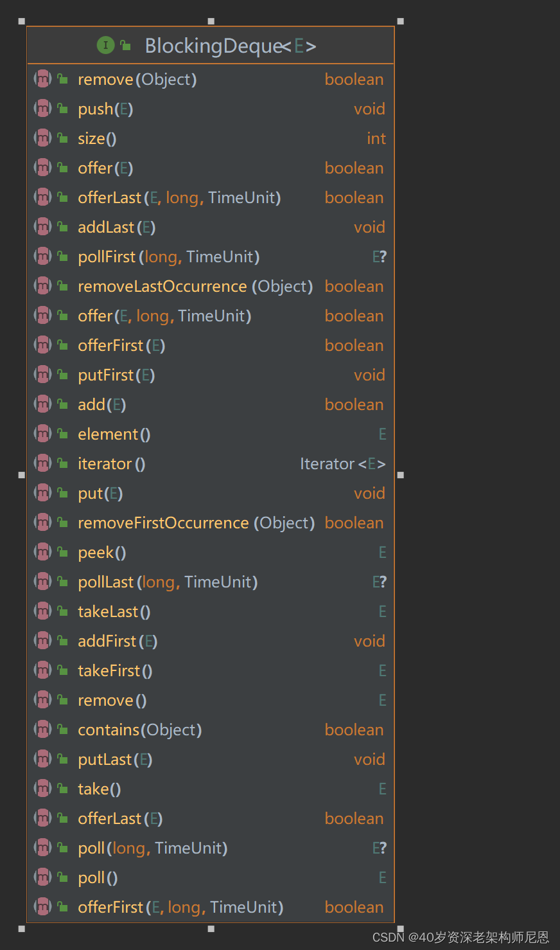The height and width of the screenshot is (950, 560).
Task: Click method icon next to putFirst(E)
Action: coord(42,375)
